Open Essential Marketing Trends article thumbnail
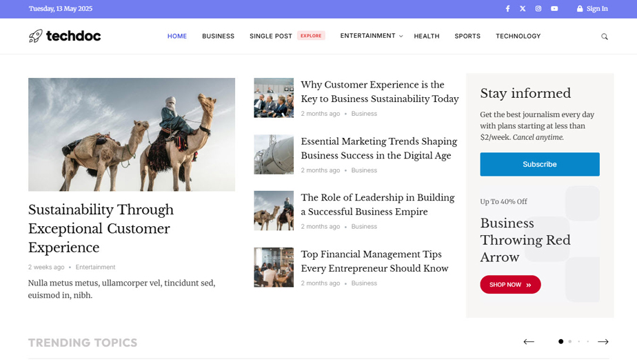The image size is (637, 364). 274,154
